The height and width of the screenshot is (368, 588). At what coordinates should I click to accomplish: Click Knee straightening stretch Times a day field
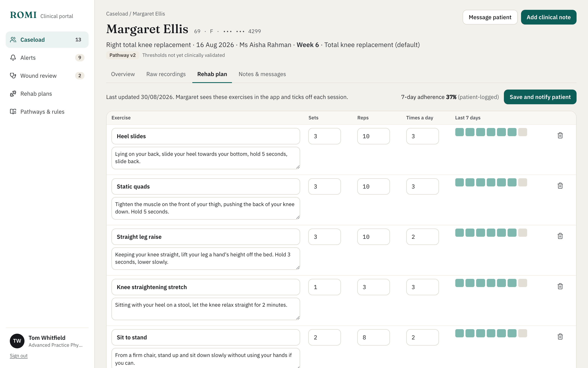pyautogui.click(x=422, y=287)
